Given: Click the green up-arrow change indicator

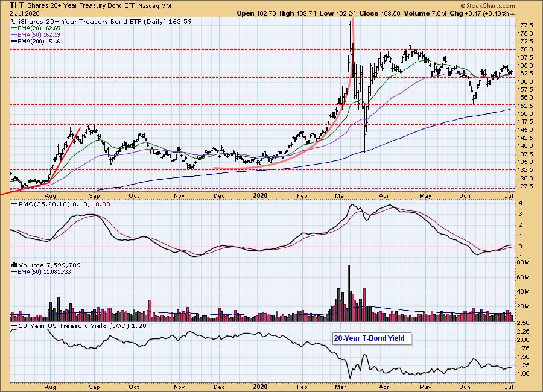Looking at the screenshot, I should (x=512, y=14).
